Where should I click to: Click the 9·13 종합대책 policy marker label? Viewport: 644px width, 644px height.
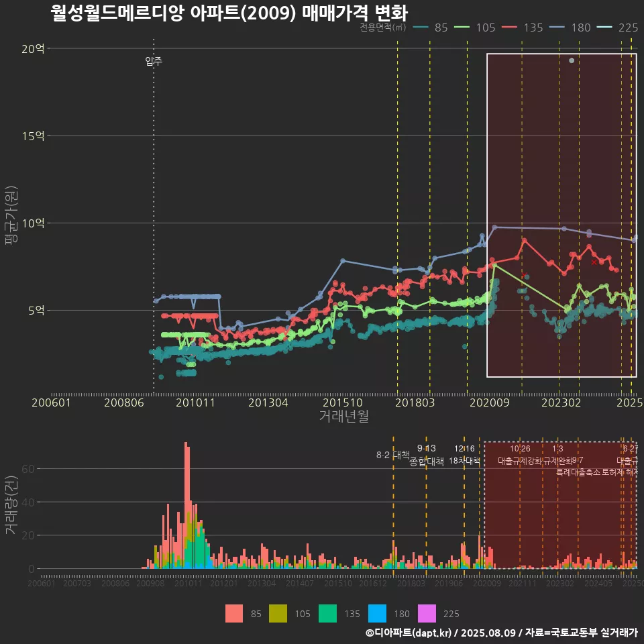(427, 455)
